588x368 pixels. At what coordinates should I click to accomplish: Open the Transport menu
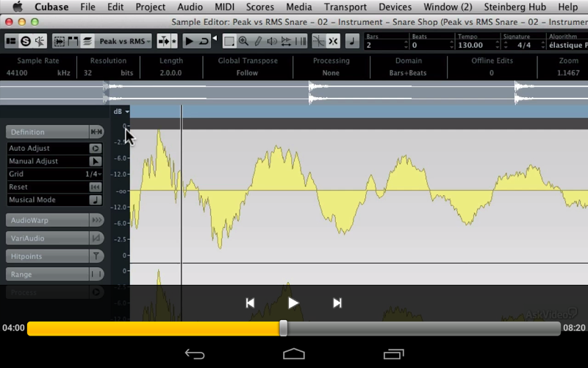pos(345,7)
